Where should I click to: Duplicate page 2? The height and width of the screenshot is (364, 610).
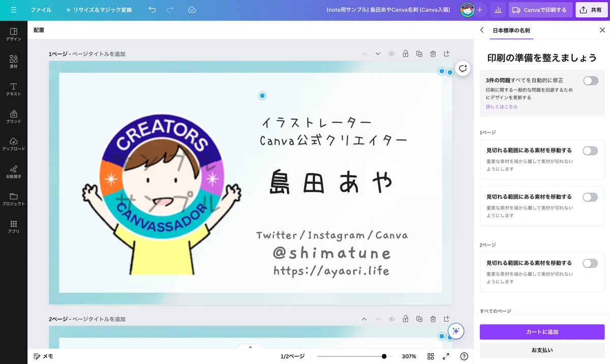click(419, 319)
